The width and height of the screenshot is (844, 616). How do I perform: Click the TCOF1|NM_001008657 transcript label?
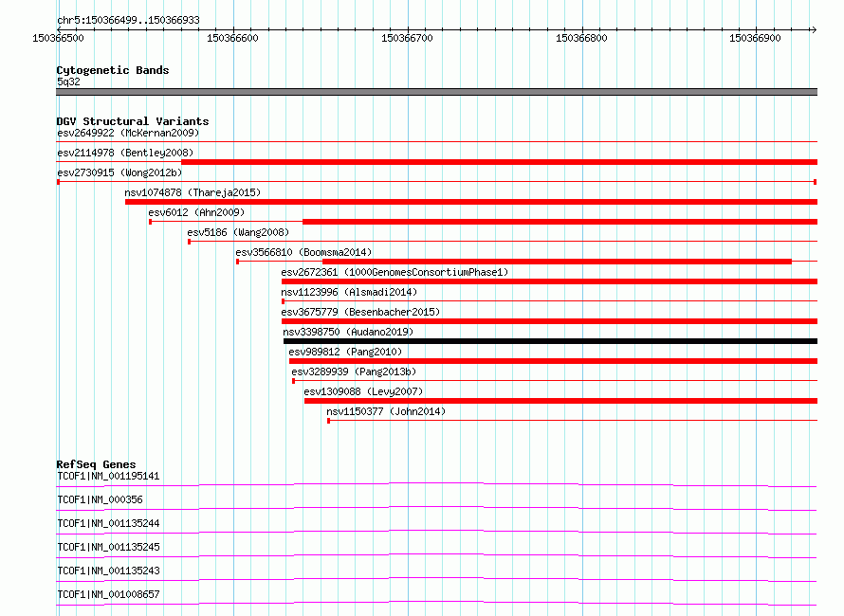pyautogui.click(x=108, y=594)
